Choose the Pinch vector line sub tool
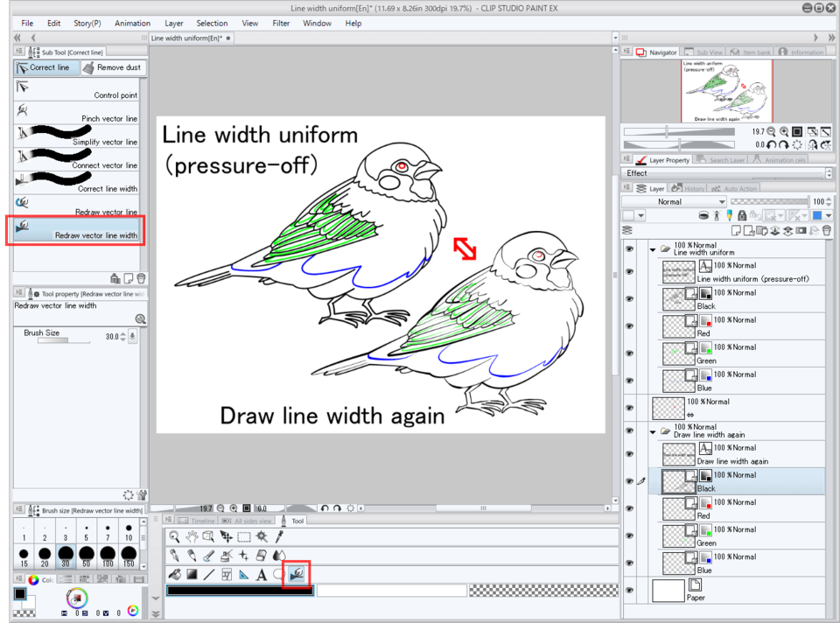 coord(76,114)
